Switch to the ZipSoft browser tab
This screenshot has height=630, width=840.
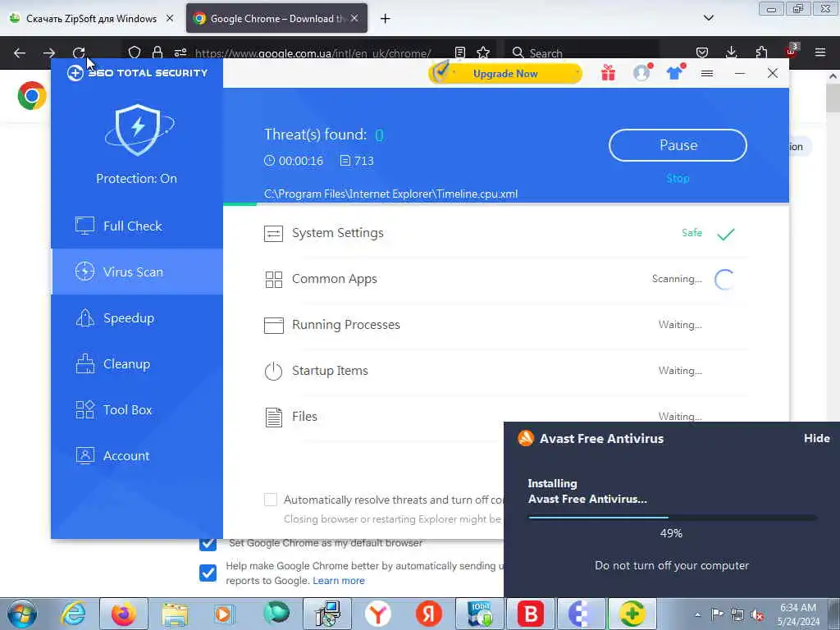(x=92, y=18)
